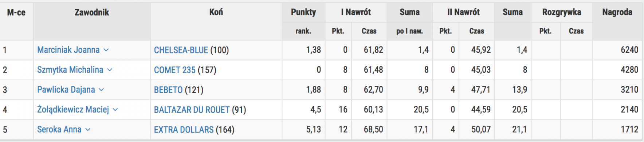Expand the chevron next to Seroka Anna
Image resolution: width=644 pixels, height=142 pixels.
(88, 130)
